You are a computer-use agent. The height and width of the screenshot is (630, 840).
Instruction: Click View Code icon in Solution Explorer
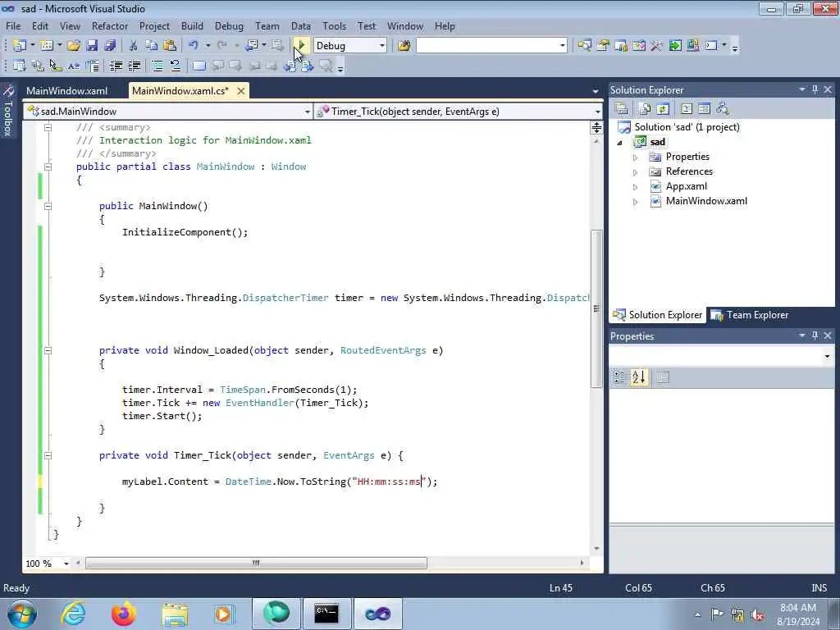(687, 109)
